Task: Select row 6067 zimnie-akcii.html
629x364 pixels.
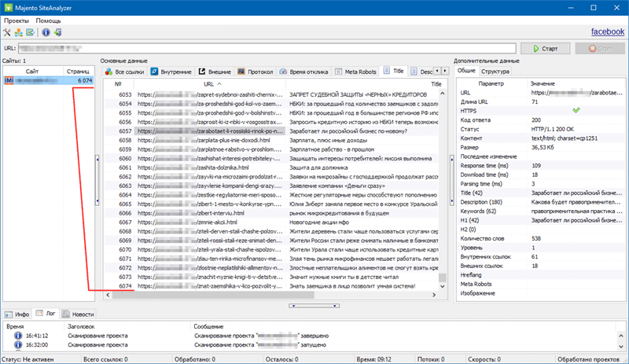Action: pos(270,222)
